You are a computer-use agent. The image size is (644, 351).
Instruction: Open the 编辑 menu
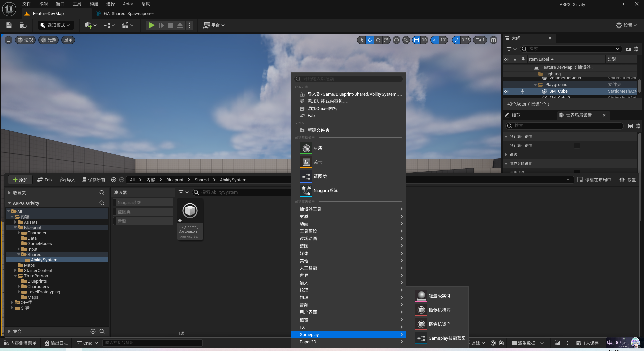tap(44, 4)
